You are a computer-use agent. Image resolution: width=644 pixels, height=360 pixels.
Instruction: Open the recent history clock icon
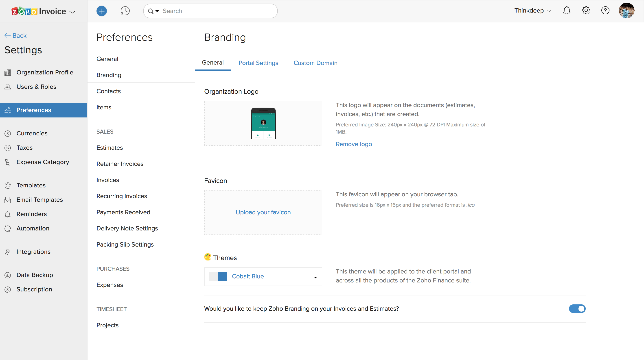point(125,11)
